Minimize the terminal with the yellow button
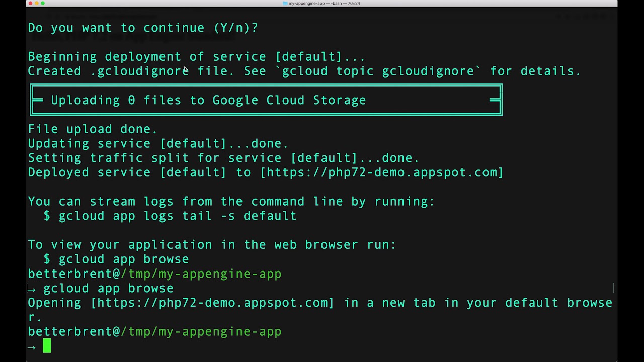 click(37, 3)
